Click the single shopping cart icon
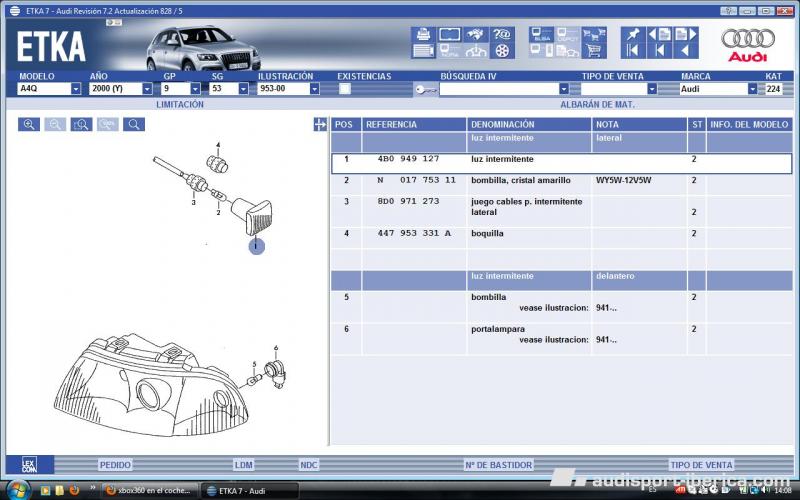Image resolution: width=800 pixels, height=500 pixels. coord(594,51)
